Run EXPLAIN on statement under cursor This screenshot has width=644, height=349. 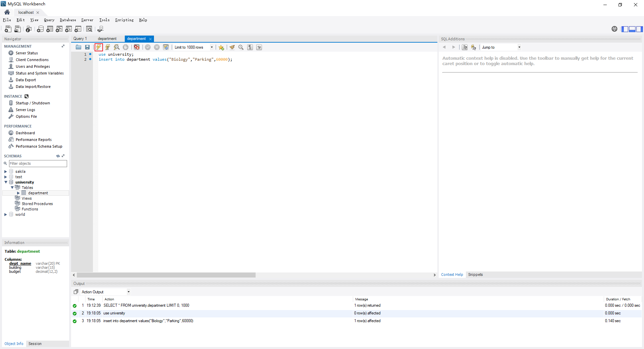tap(117, 47)
